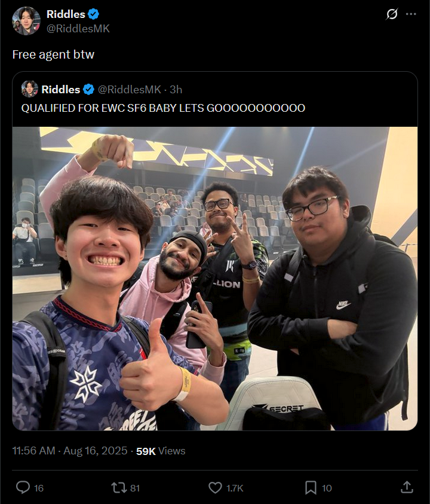Click the 59K Views count
Screen dimensions: 430x504
tap(161, 451)
